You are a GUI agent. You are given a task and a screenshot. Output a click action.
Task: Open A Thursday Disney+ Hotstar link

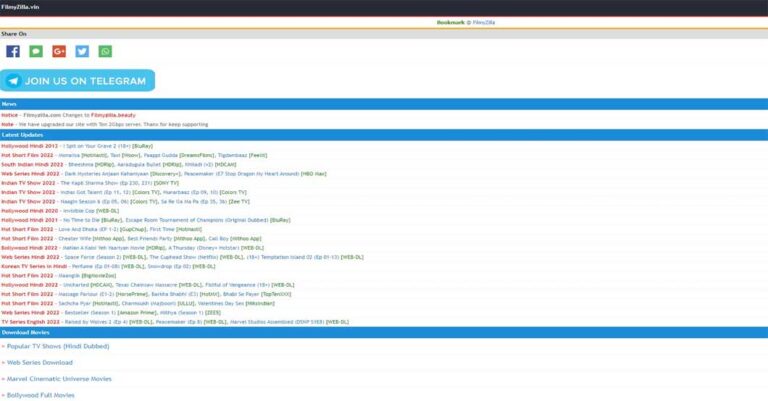204,248
